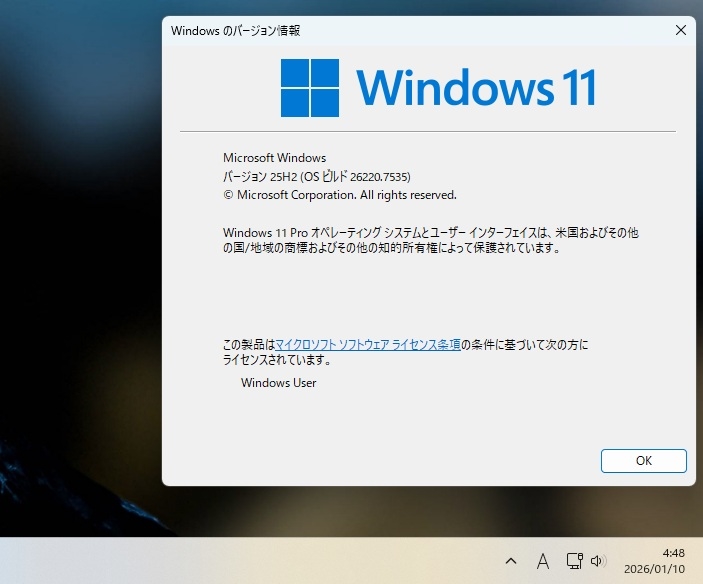Click the '© Microsoft Corporation. All rights reserved.' line

click(x=340, y=195)
